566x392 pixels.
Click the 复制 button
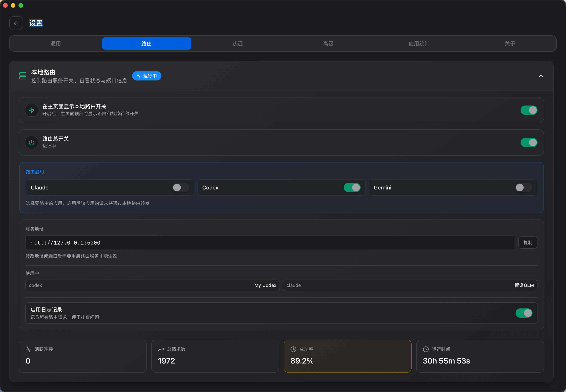[x=528, y=243]
